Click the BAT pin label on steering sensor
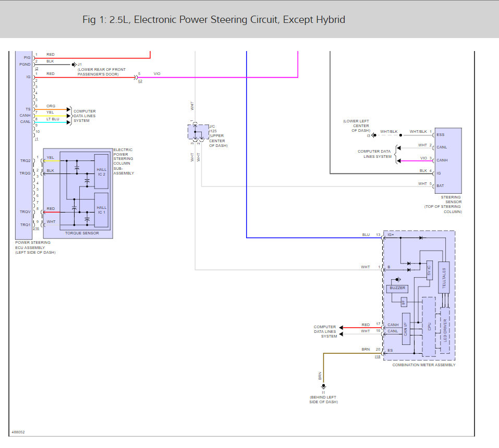Screen dimensions: 499x448 click(440, 185)
